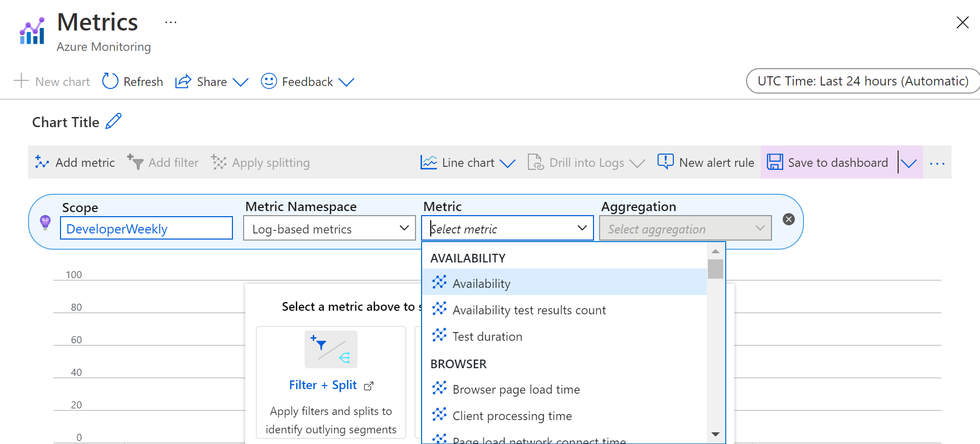Click the Line chart icon
The width and height of the screenshot is (980, 444).
(429, 162)
